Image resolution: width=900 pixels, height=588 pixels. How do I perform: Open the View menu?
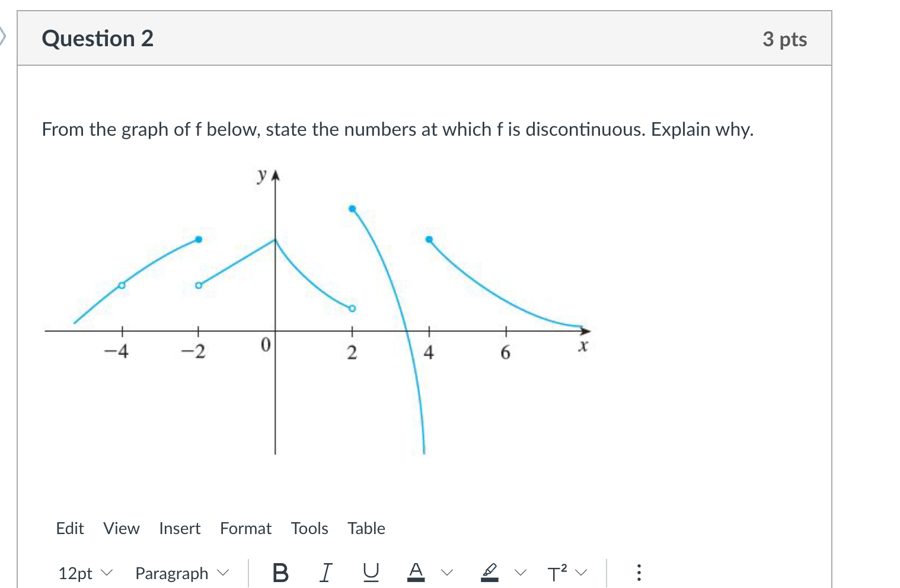(121, 528)
